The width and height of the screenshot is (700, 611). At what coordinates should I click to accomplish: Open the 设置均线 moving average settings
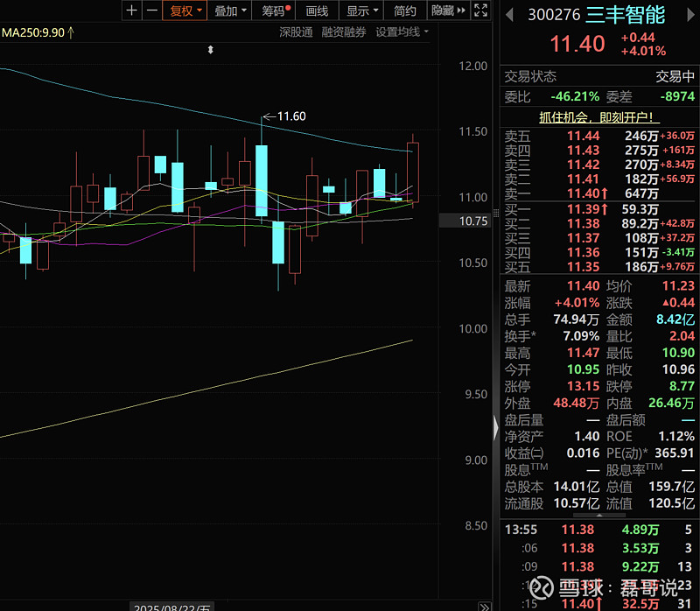tap(402, 32)
